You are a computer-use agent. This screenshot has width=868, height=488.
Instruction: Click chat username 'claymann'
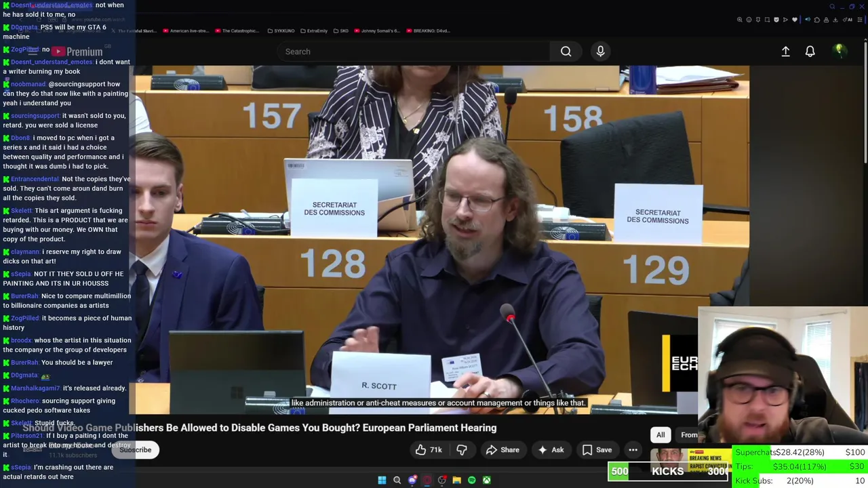point(25,251)
